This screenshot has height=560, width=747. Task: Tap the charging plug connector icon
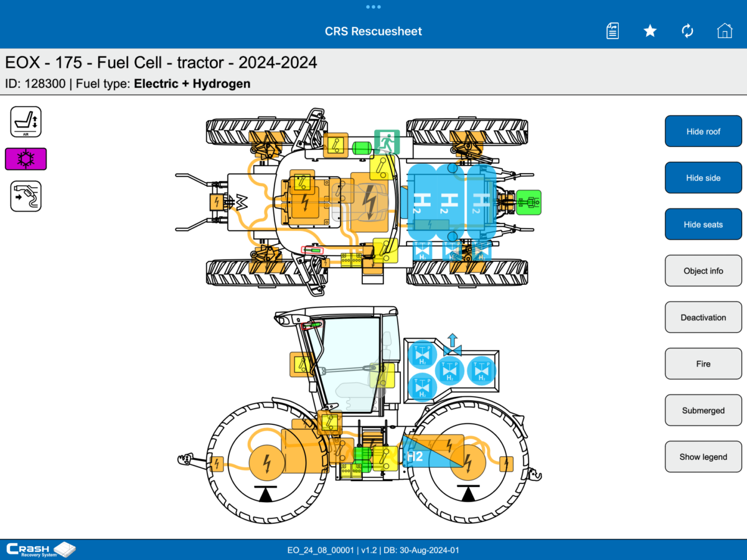point(26,196)
